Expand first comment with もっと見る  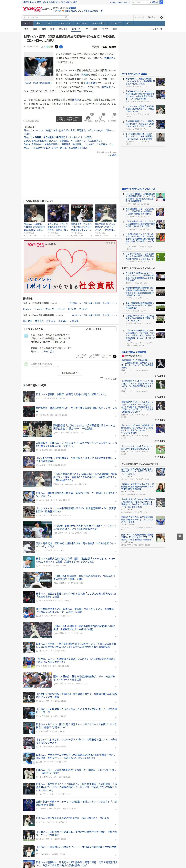click(x=49, y=351)
